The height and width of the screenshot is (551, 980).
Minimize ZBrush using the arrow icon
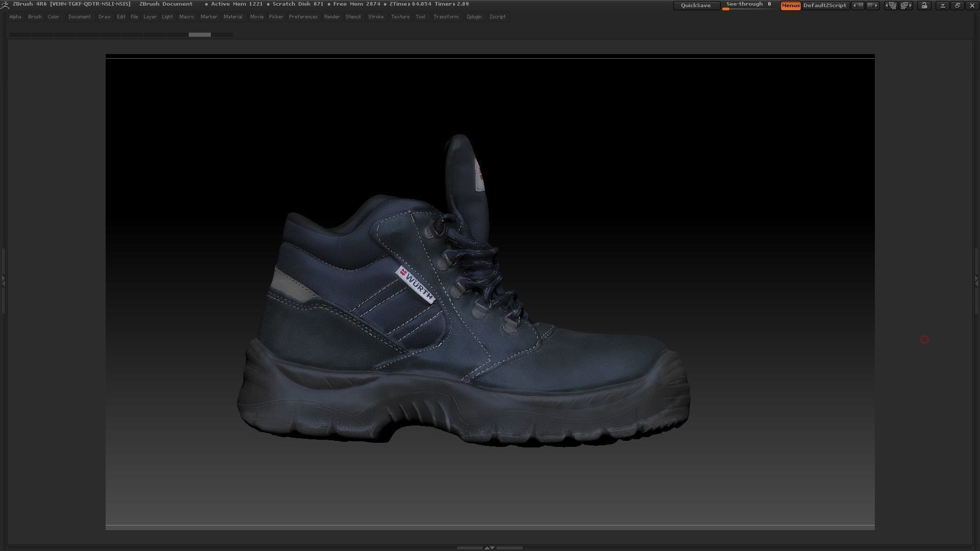pos(943,6)
